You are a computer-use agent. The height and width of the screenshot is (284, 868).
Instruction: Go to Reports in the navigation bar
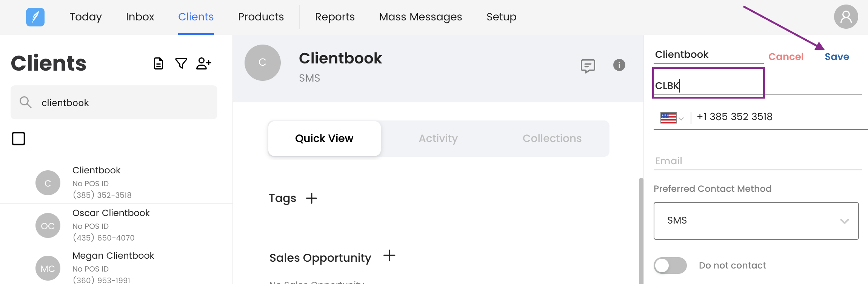tap(335, 17)
